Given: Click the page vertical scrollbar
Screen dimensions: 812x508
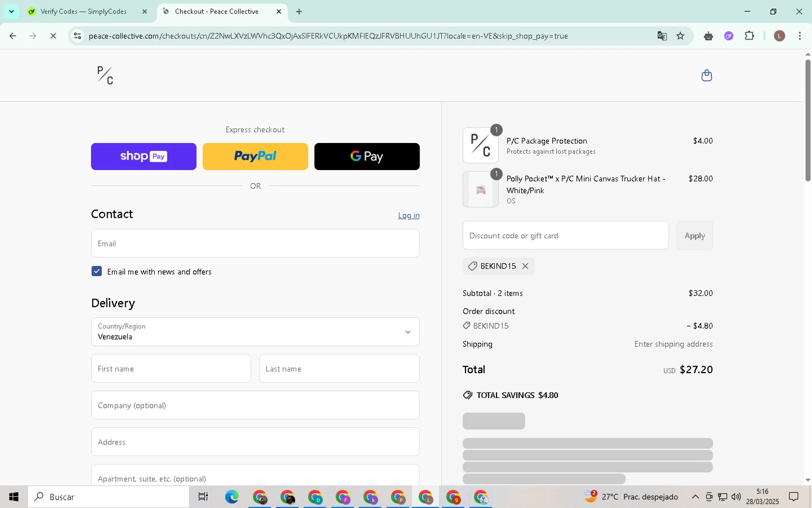Looking at the screenshot, I should point(808,120).
